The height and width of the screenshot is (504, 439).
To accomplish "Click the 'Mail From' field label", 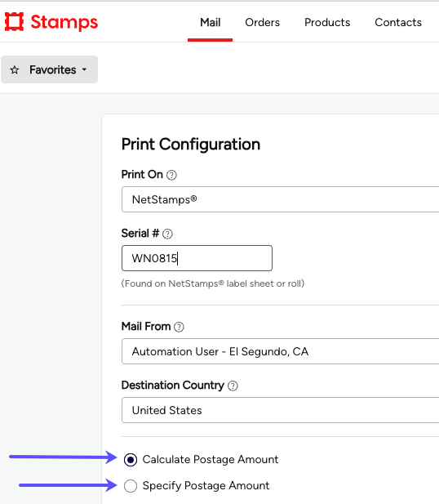I will coord(146,327).
